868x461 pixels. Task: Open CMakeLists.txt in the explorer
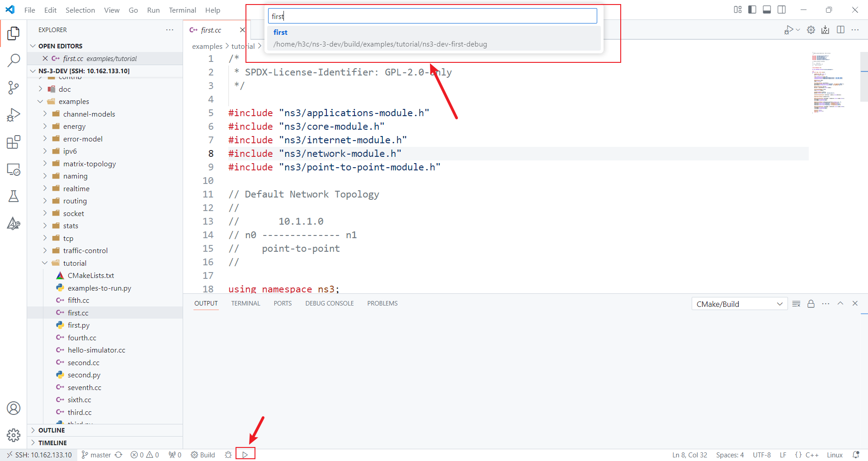[90, 276]
